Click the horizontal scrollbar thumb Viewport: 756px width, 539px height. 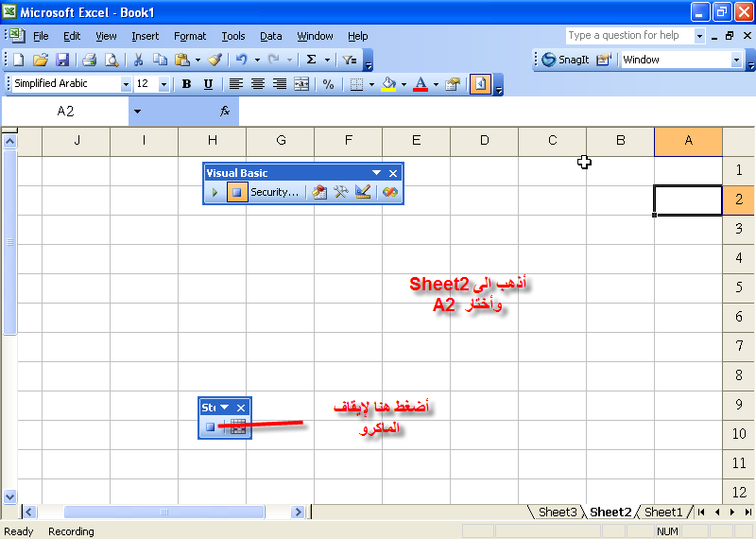point(164,512)
